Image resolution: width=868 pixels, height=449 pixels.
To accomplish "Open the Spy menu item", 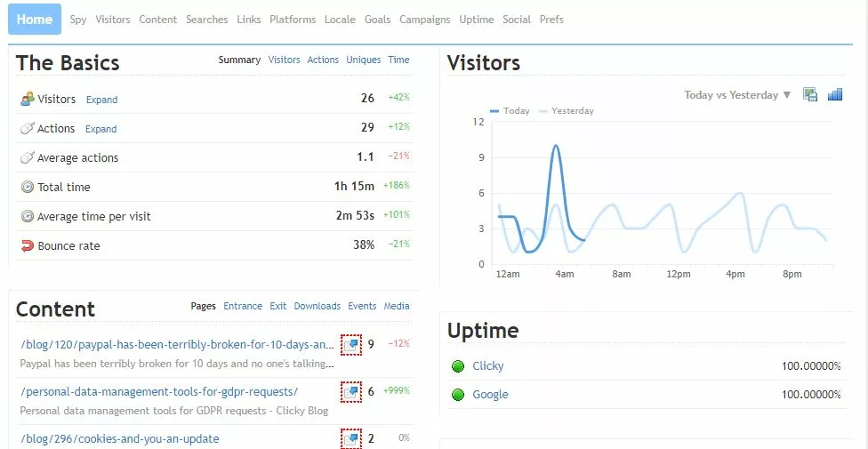I will coord(78,20).
